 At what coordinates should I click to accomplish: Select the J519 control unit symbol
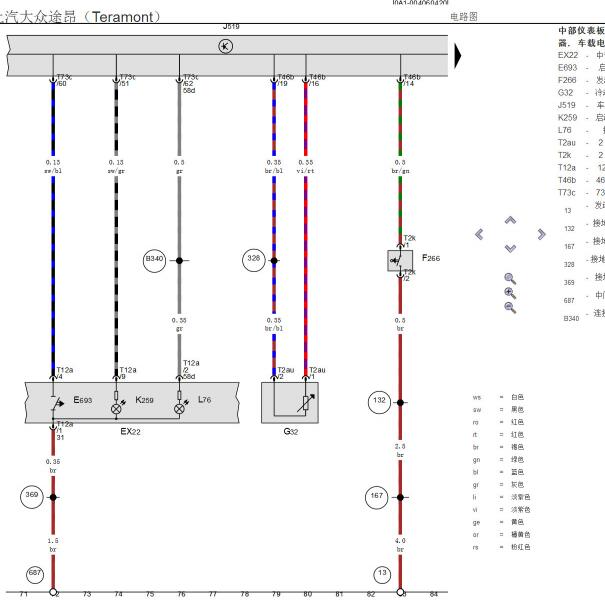click(x=226, y=46)
